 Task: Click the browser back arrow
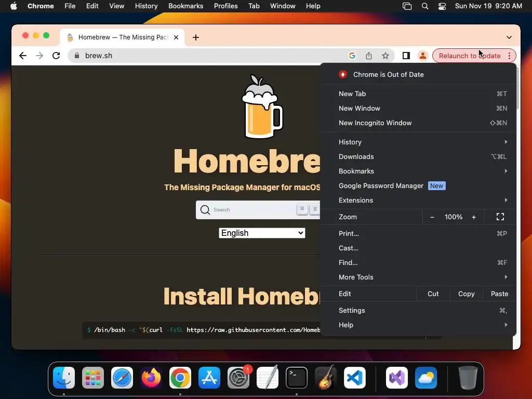coord(23,56)
